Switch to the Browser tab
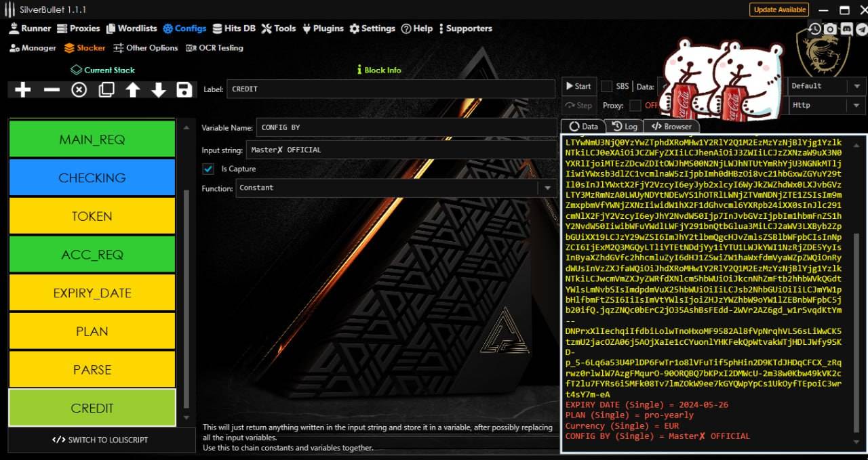The height and width of the screenshot is (460, 868). 671,127
